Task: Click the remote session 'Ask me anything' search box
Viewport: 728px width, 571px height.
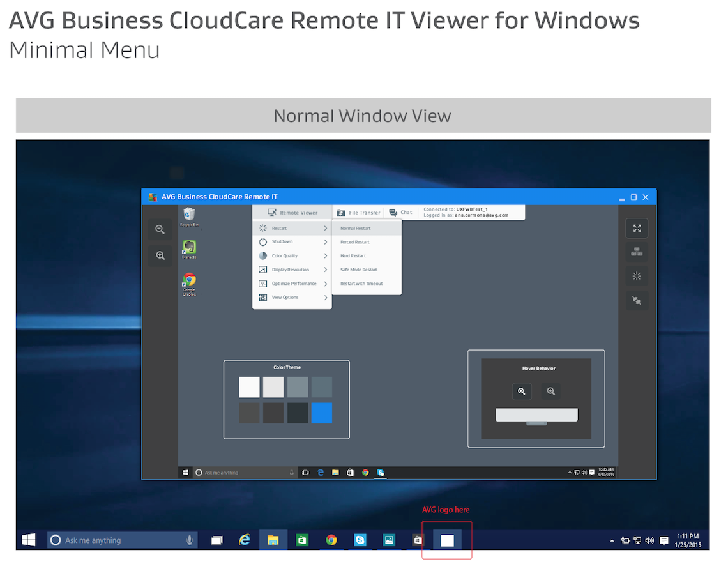Action: click(245, 473)
